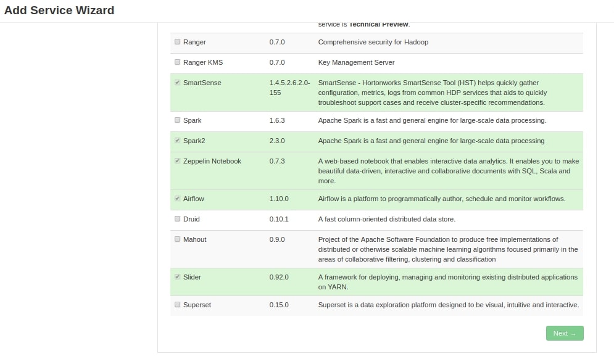
Task: Toggle the Slider service checkbox
Action: point(177,277)
